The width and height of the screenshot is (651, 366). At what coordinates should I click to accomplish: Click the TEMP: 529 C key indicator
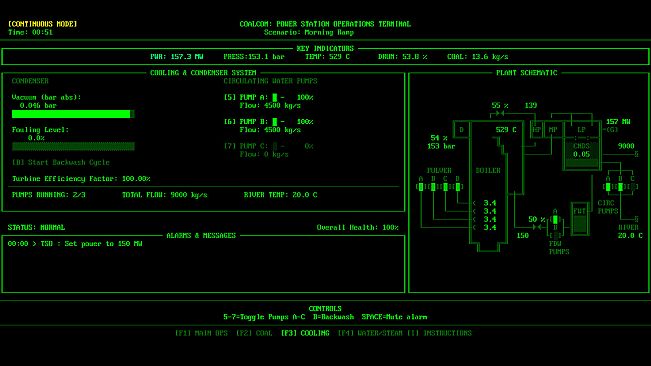click(x=328, y=56)
